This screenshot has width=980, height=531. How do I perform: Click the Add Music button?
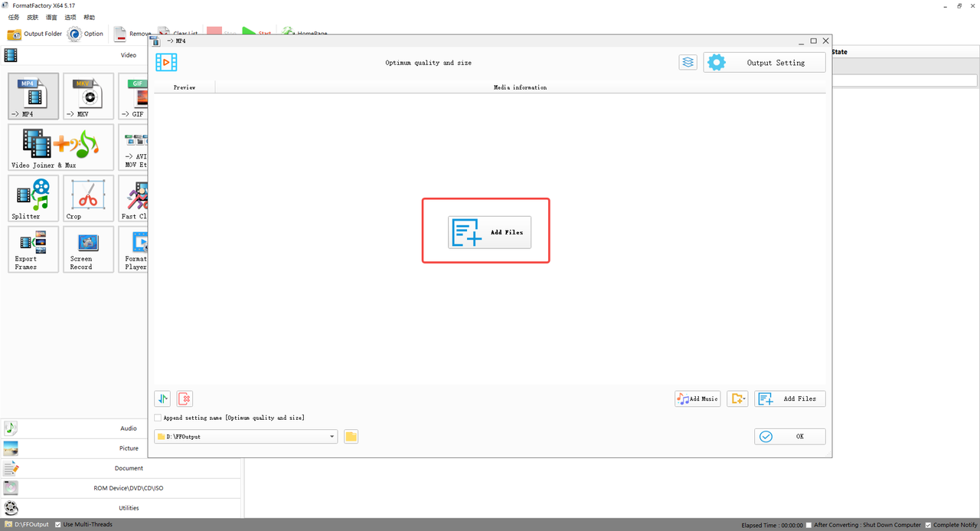coord(697,398)
